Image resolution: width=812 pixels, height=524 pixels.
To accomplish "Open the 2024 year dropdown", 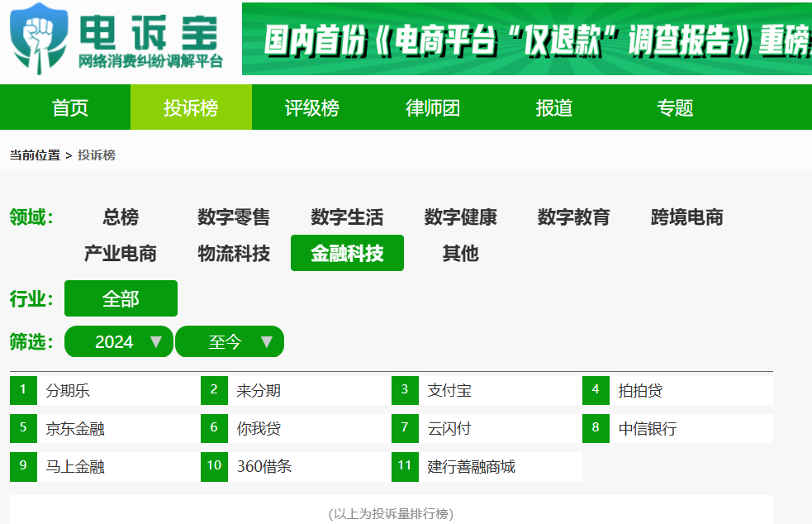I will [119, 341].
